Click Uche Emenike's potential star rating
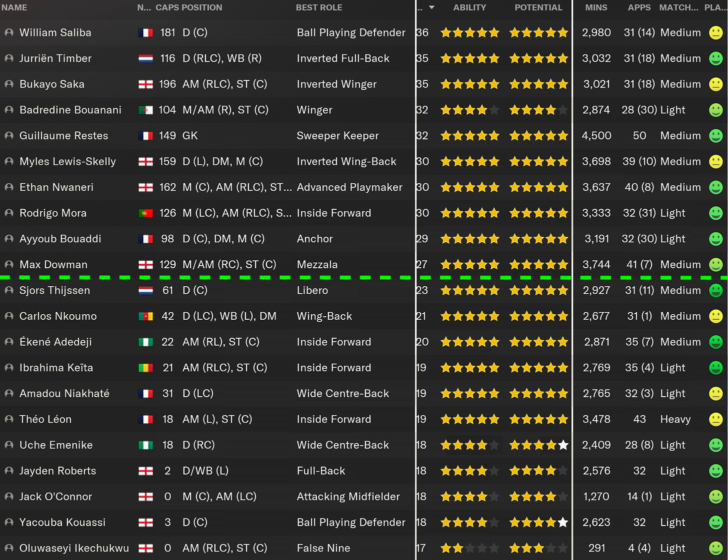This screenshot has width=728, height=560. click(x=538, y=445)
